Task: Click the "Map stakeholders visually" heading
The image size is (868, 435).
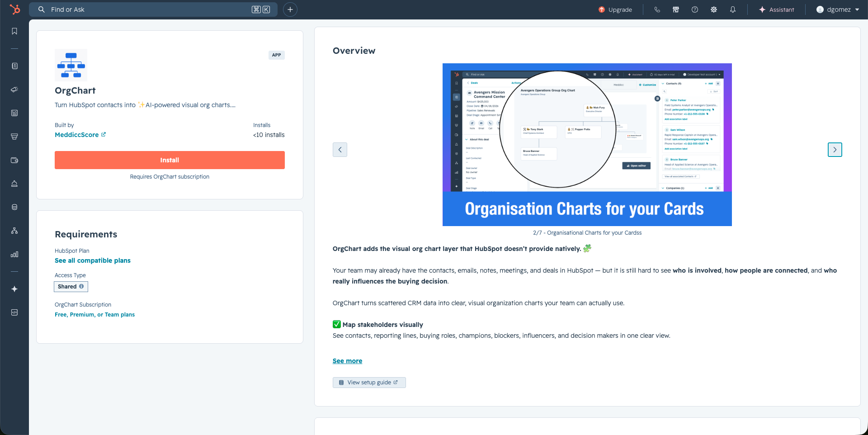Action: [x=383, y=325]
